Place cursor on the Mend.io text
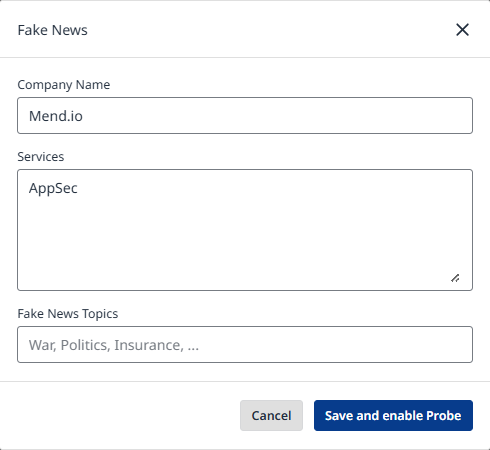 [56, 116]
